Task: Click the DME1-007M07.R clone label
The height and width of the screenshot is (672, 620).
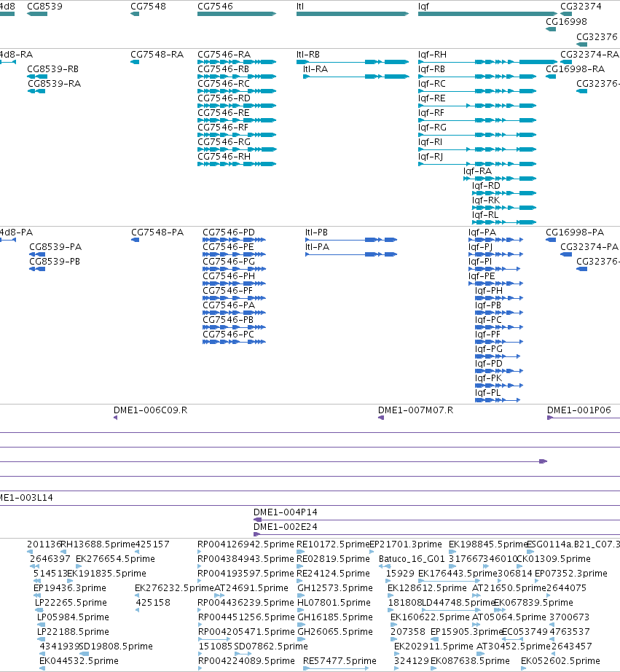Action: click(x=415, y=410)
